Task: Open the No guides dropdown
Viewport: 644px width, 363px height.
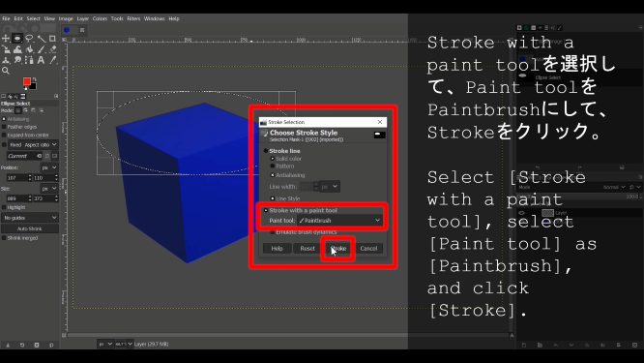Action: click(x=30, y=218)
